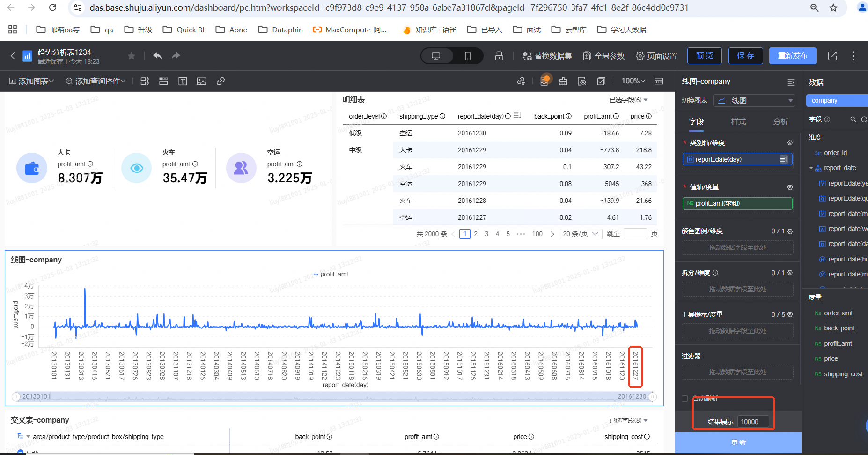Click the undo arrow icon

click(x=157, y=56)
